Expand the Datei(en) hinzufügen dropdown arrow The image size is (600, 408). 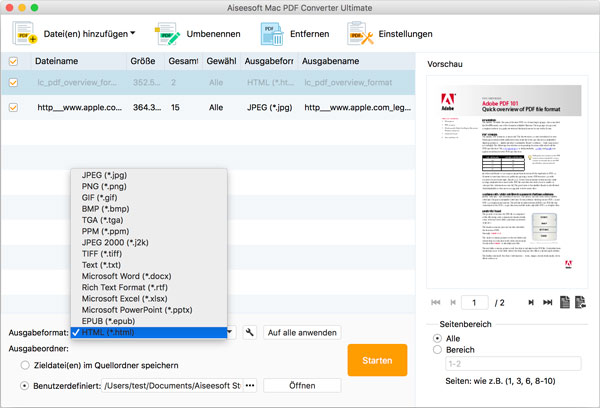pos(134,34)
